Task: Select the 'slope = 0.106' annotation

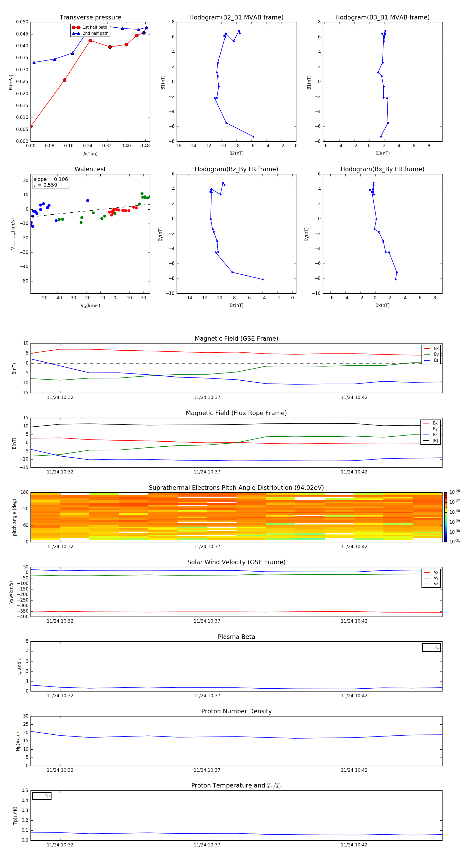Action: coord(51,179)
